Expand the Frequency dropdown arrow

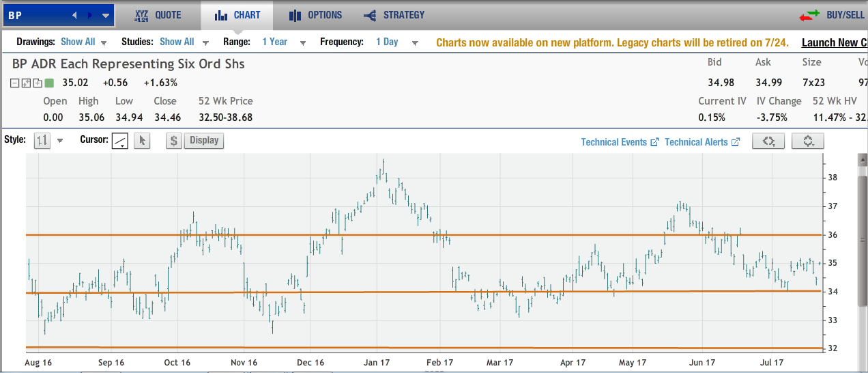pyautogui.click(x=415, y=42)
